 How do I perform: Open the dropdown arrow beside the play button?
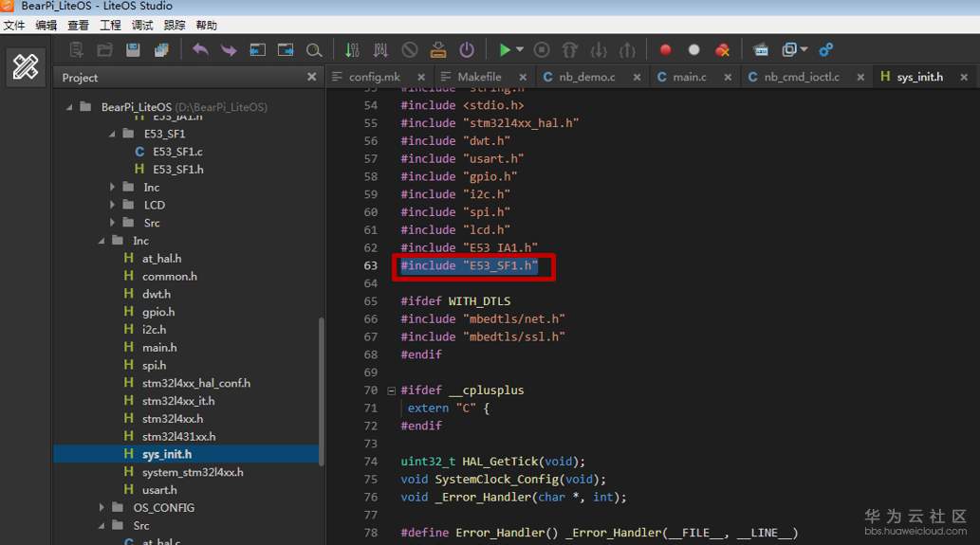[x=519, y=49]
